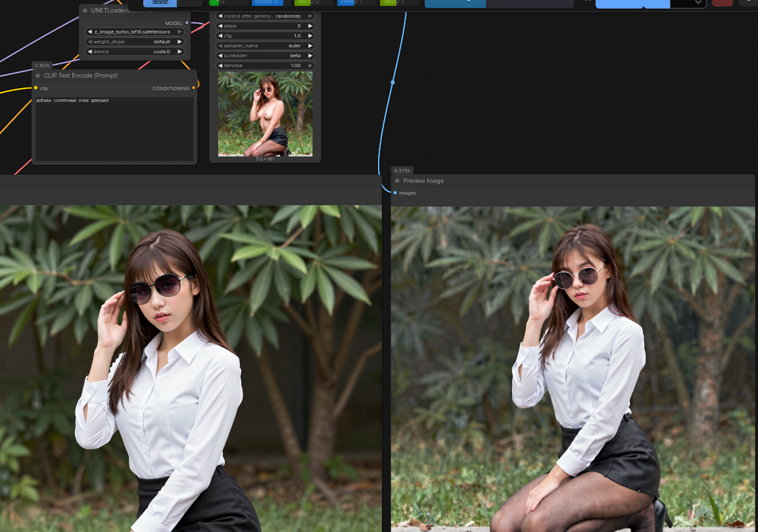This screenshot has height=532, width=758.
Task: Click the 0.375s execution time badge
Action: (402, 170)
